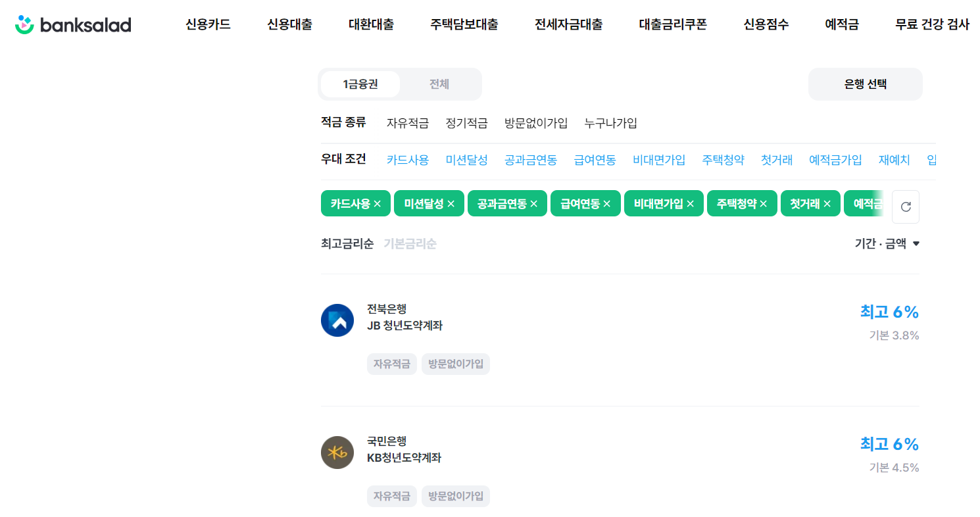Go to 신용카드 menu

[208, 25]
